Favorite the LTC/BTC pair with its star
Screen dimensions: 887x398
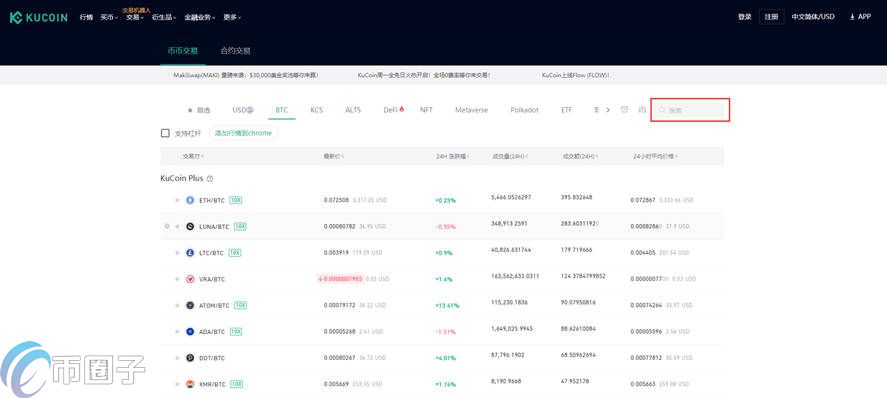[x=177, y=253]
